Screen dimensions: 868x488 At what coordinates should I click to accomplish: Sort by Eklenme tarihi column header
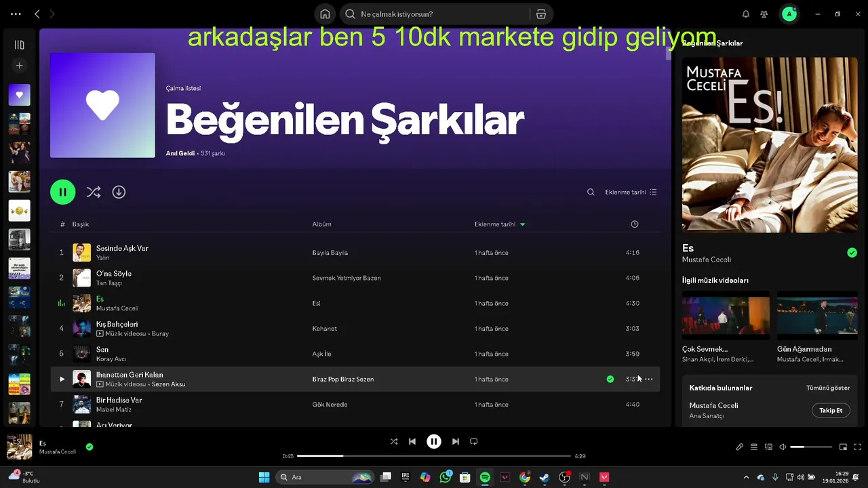tap(500, 224)
